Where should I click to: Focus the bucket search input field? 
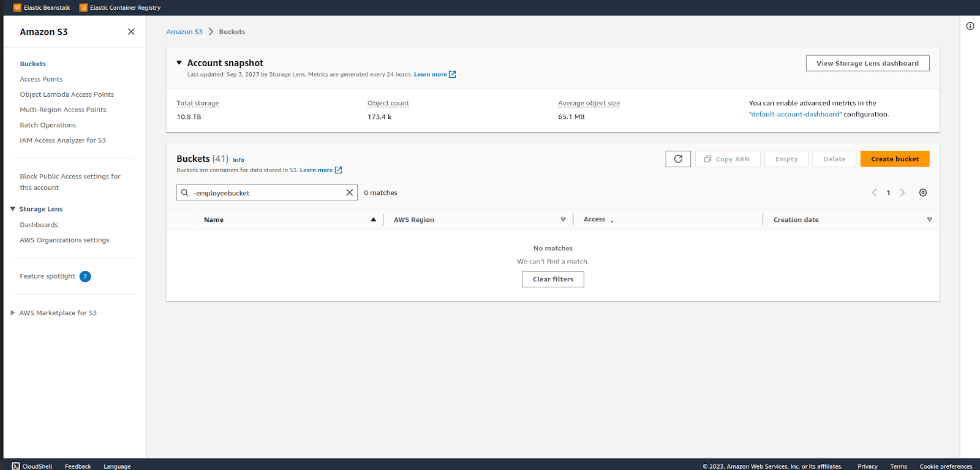click(267, 192)
